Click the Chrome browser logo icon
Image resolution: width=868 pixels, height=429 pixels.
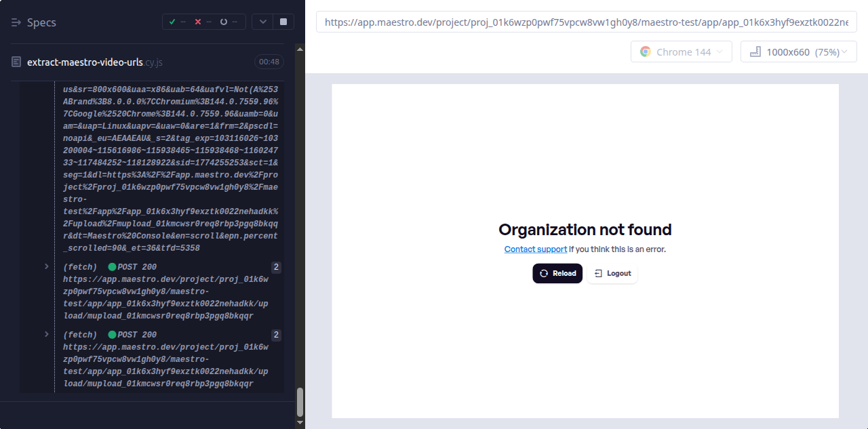pos(646,52)
